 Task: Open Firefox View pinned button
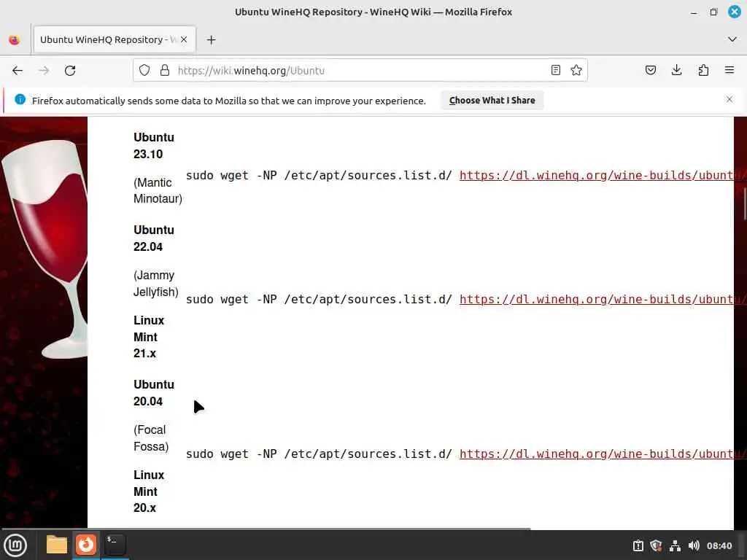tap(15, 40)
